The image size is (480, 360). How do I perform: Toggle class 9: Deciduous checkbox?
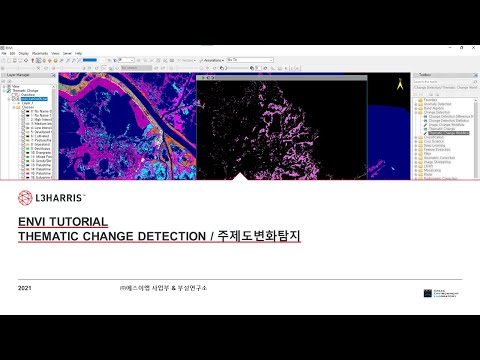pyautogui.click(x=23, y=148)
